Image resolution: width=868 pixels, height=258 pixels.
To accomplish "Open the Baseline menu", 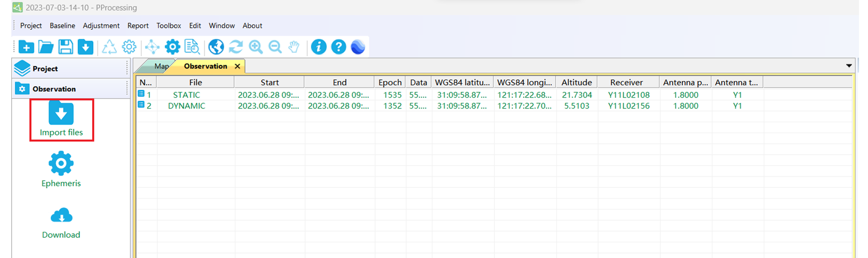I will [x=62, y=26].
